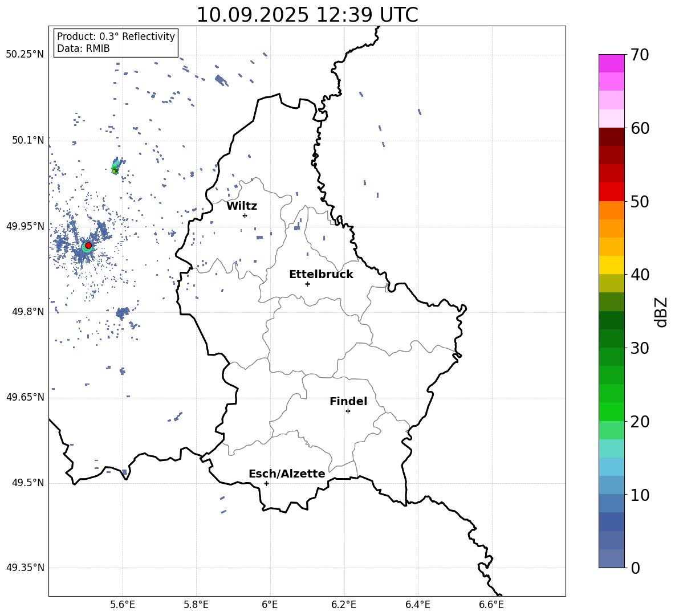Click the colorbar tick label 30

pos(640,348)
